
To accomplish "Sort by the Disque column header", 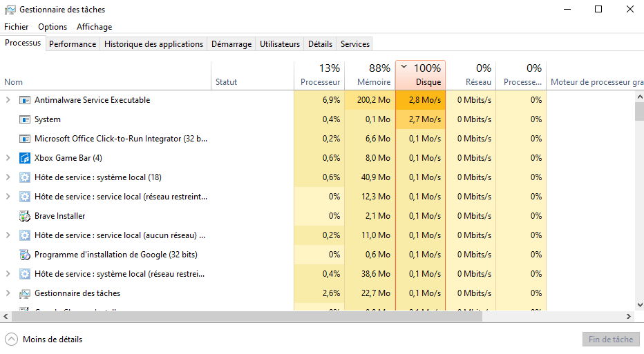I will pos(420,75).
